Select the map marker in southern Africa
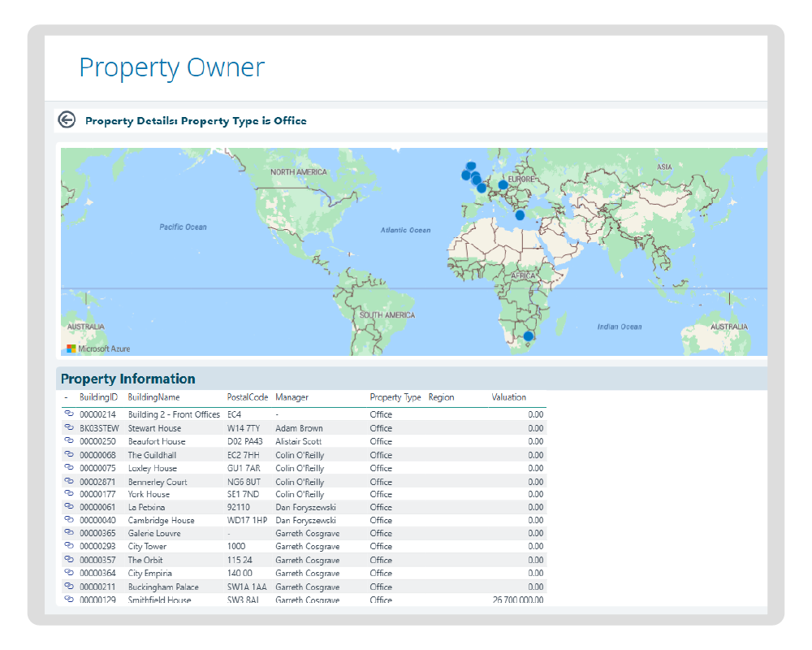The image size is (812, 650). 529,336
